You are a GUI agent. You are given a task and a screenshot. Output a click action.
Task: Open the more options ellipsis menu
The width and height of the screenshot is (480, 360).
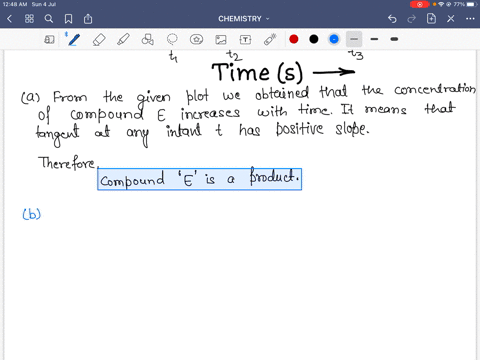click(x=470, y=19)
